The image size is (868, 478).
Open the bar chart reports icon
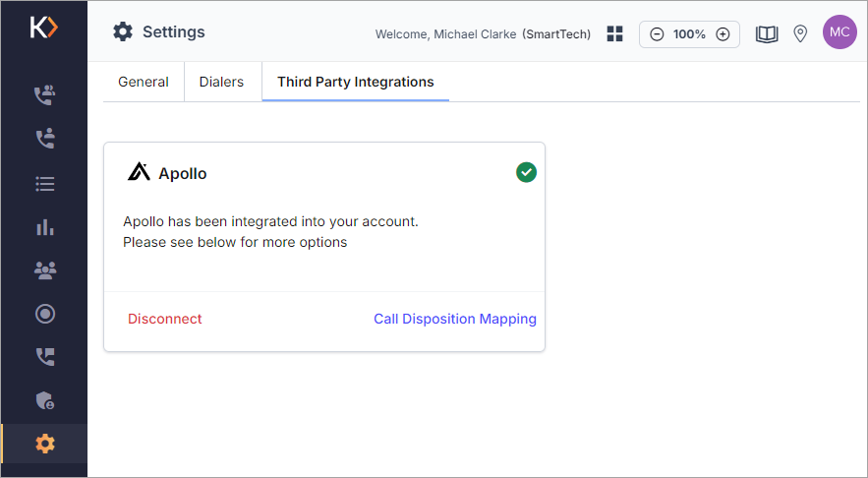click(x=45, y=226)
